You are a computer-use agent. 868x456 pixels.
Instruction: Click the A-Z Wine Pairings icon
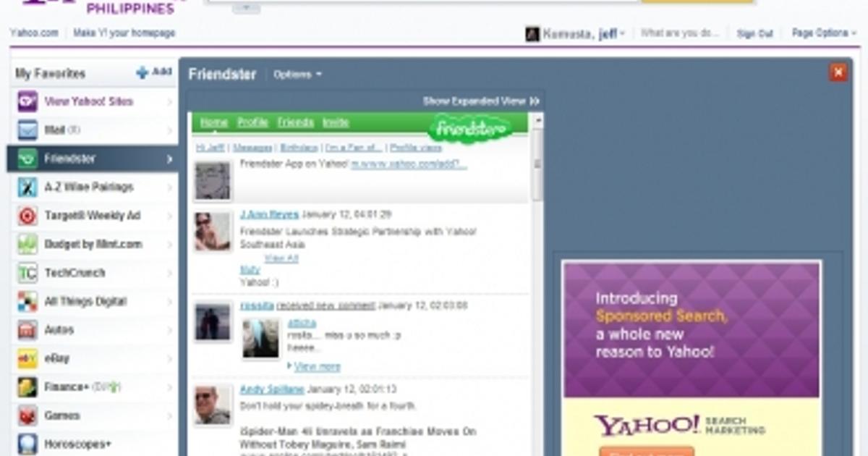coord(27,187)
